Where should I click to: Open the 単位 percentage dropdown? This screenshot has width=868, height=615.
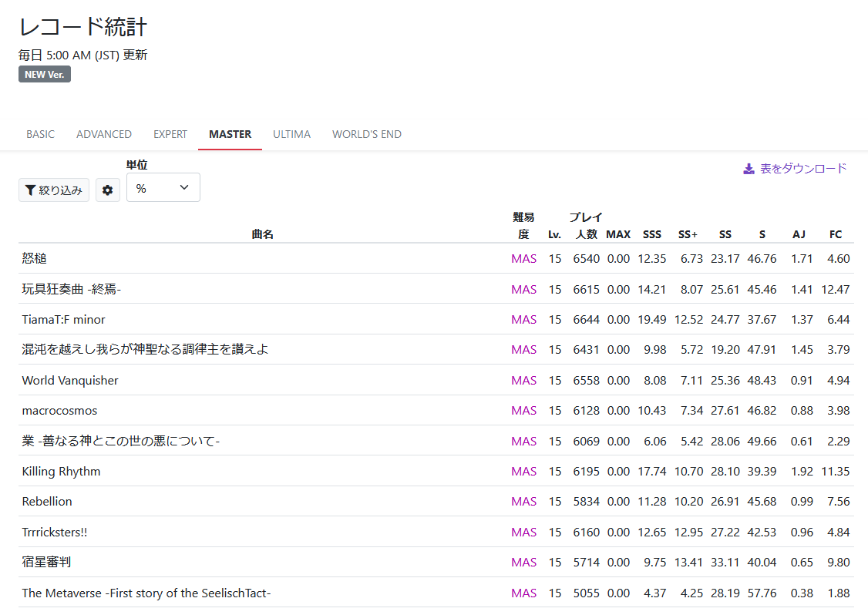163,187
